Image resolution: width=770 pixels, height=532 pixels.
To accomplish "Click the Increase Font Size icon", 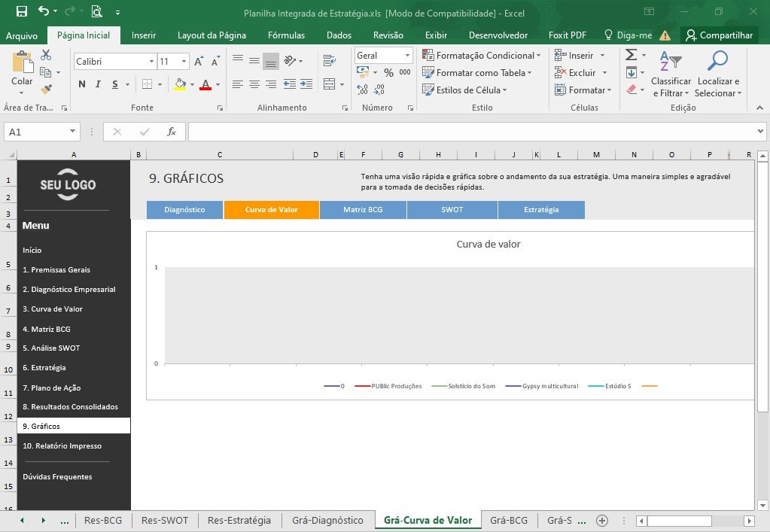I will (x=199, y=62).
